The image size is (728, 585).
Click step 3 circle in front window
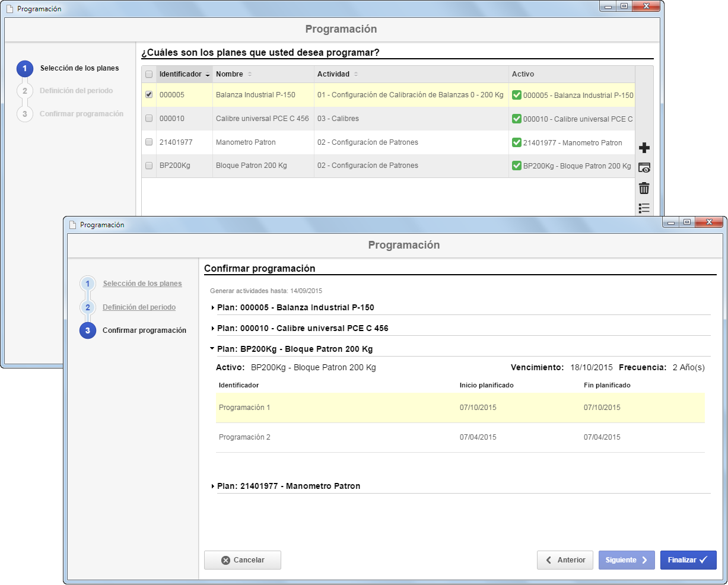tap(87, 330)
